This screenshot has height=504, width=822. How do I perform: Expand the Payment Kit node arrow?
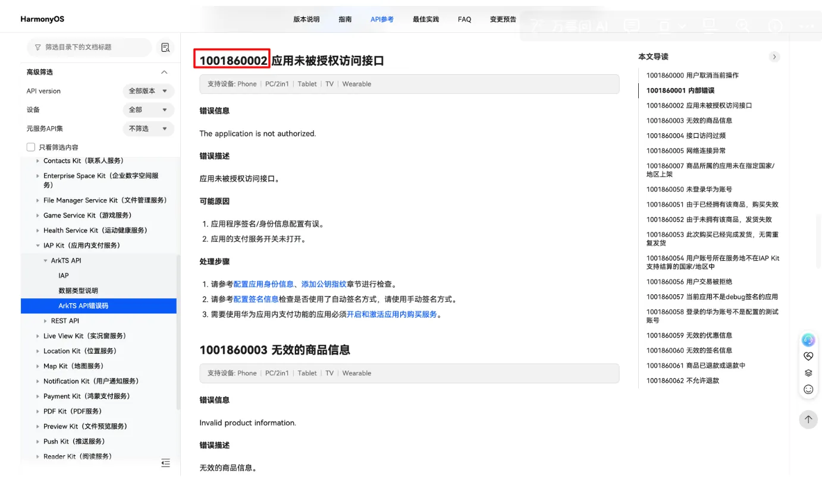coord(38,396)
